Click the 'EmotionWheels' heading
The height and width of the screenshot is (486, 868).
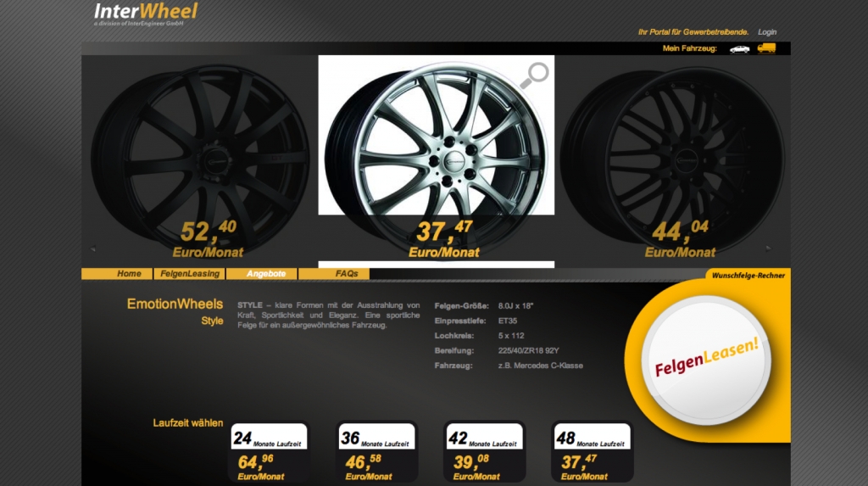pos(175,304)
